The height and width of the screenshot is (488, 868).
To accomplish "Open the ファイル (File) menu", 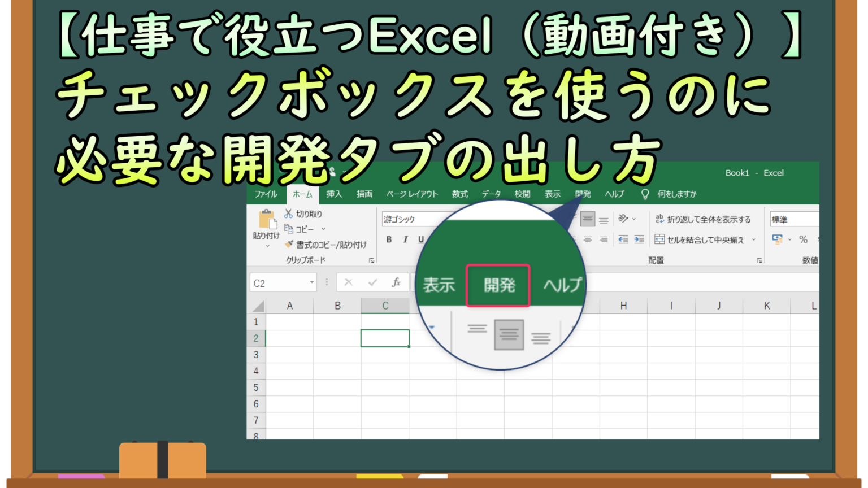I will [x=266, y=194].
